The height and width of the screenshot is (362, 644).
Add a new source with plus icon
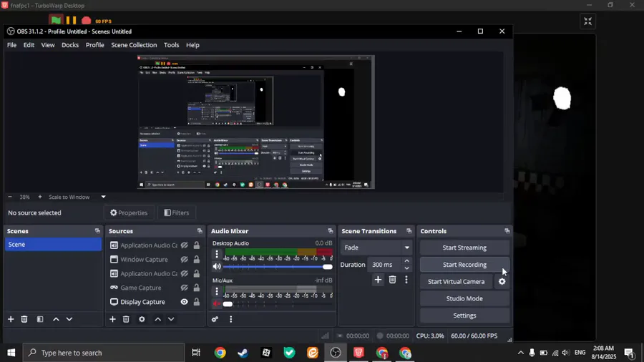(x=112, y=319)
